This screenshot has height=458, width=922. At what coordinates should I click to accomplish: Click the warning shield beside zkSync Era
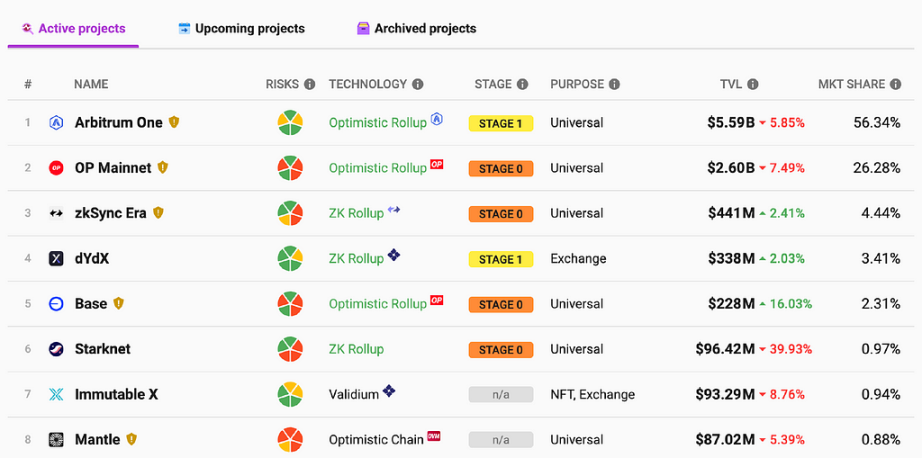pos(158,213)
